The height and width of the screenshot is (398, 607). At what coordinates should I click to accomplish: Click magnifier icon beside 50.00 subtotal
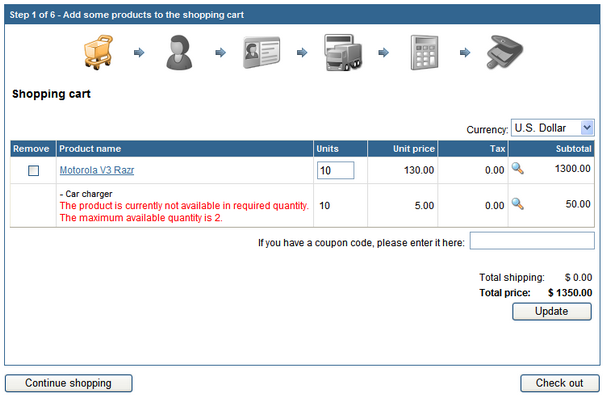pyautogui.click(x=518, y=204)
